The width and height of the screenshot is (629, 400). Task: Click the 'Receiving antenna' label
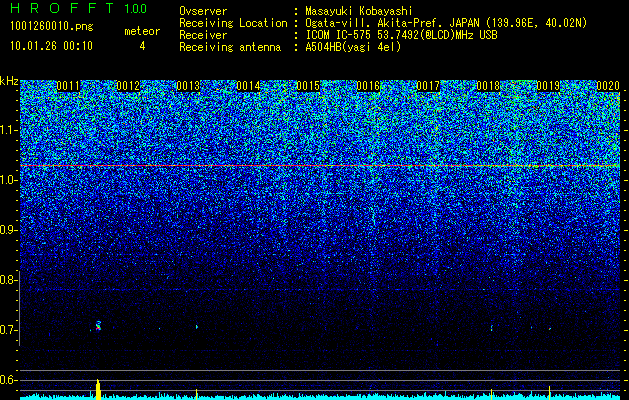(230, 47)
